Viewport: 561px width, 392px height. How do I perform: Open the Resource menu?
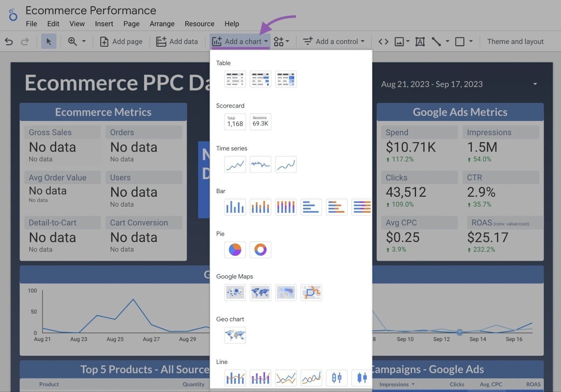pos(199,24)
